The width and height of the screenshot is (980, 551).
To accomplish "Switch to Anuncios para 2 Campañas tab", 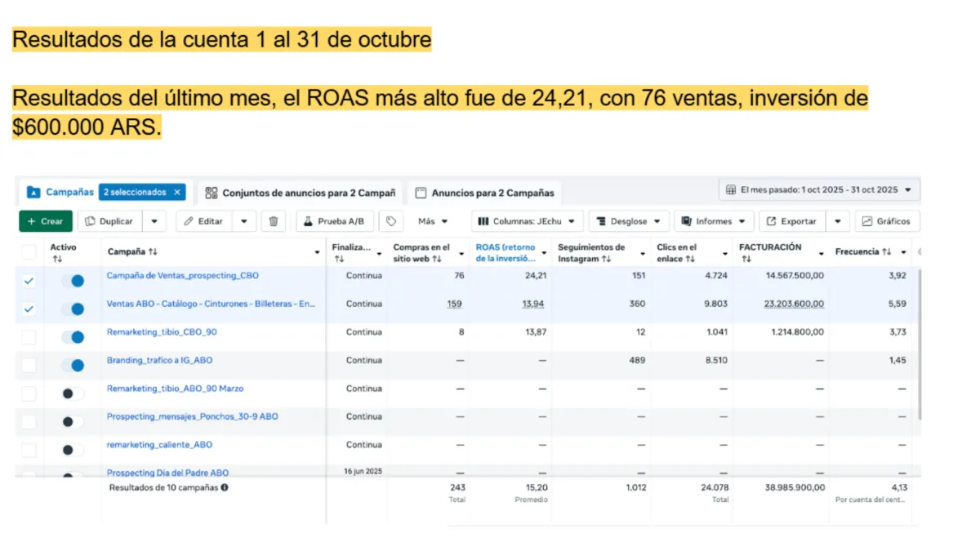I will click(485, 193).
